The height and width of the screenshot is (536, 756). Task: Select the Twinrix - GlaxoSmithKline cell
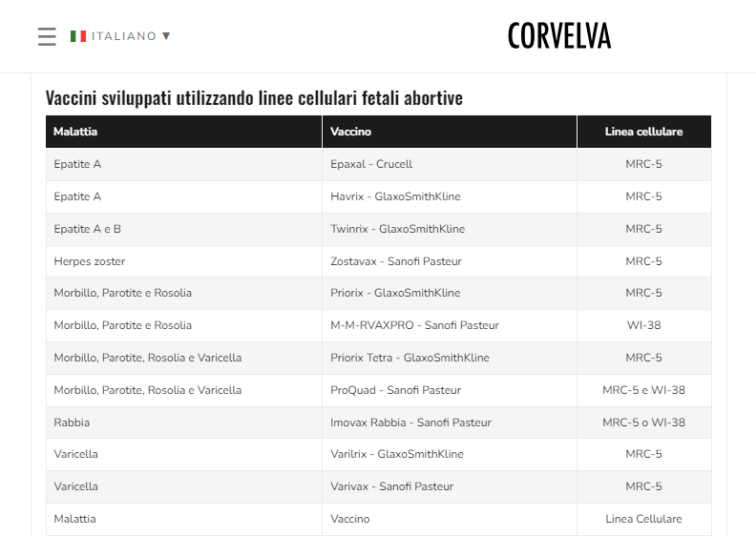tap(450, 229)
